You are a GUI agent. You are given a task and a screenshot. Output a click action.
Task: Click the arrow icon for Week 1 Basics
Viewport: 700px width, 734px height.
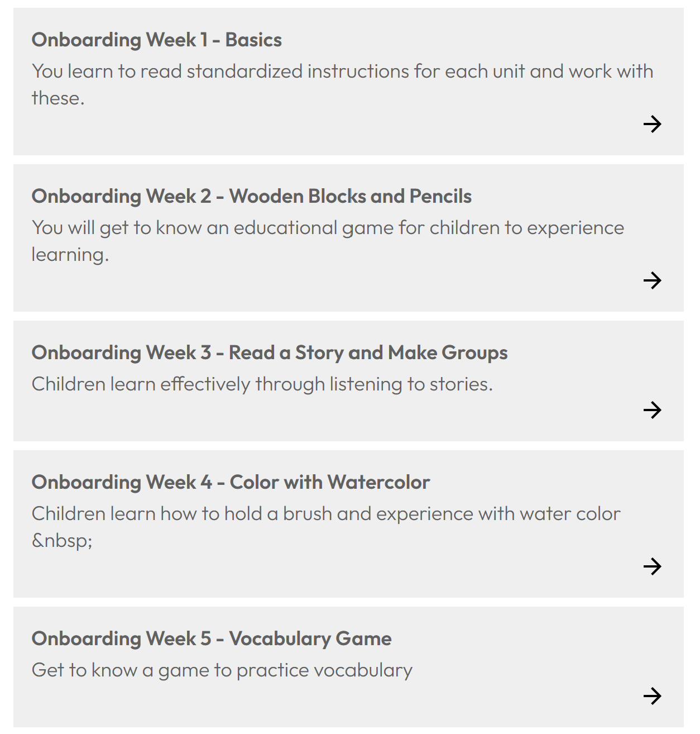652,124
